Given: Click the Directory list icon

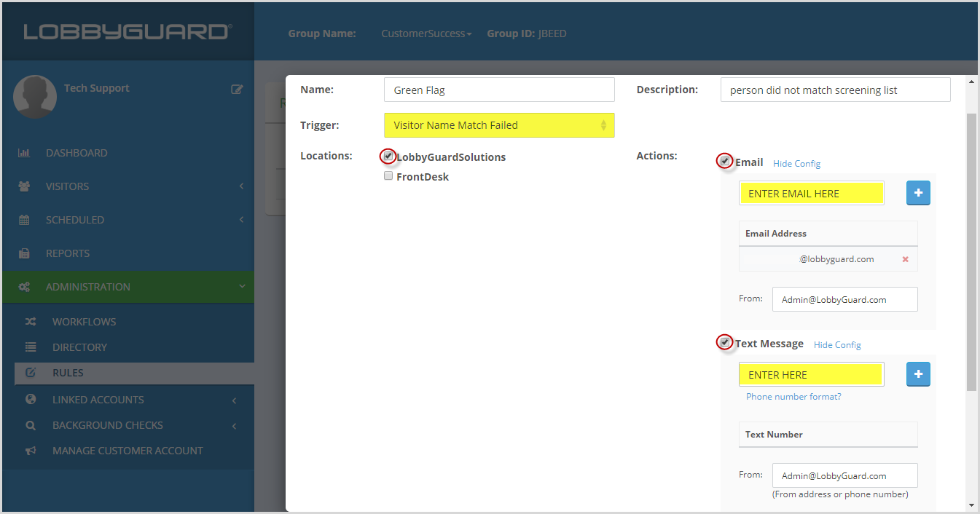Looking at the screenshot, I should click(31, 347).
